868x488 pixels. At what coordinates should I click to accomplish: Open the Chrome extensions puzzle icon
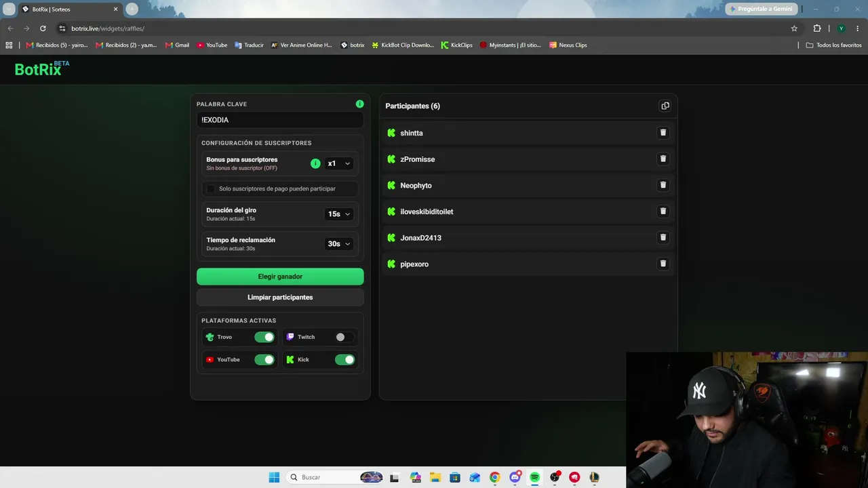817,28
